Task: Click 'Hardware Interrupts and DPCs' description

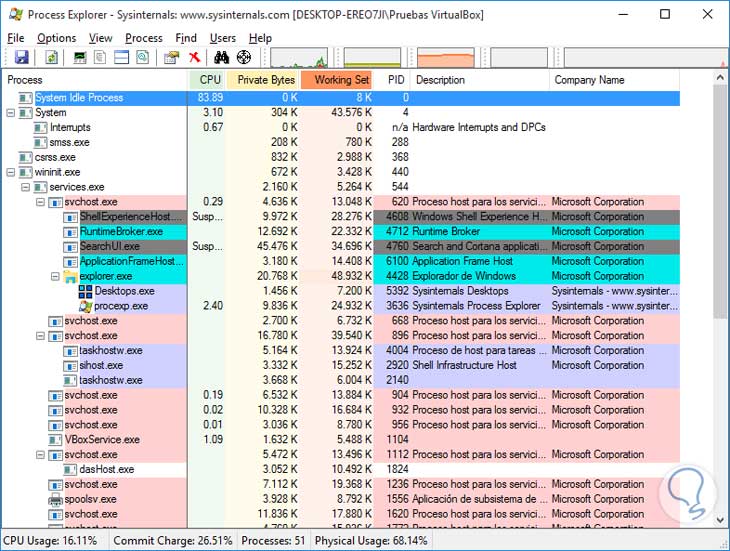Action: tap(479, 128)
